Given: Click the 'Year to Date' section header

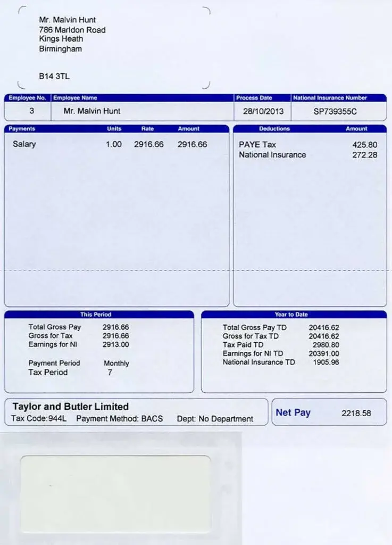Looking at the screenshot, I should 291,314.
